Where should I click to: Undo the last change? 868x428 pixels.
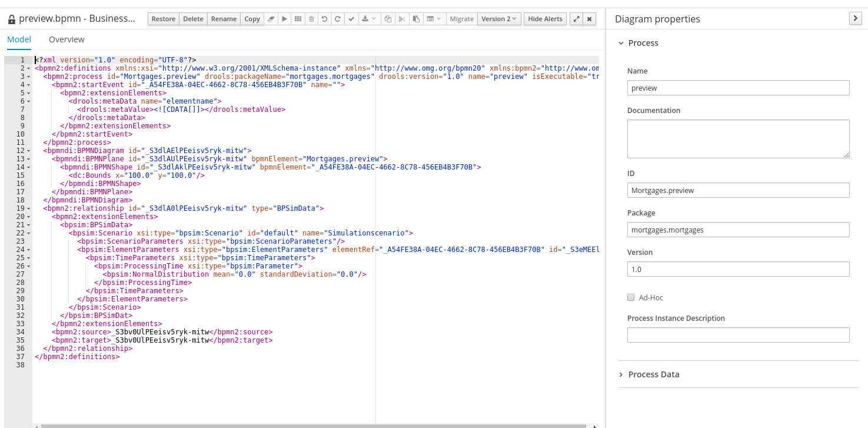[324, 19]
